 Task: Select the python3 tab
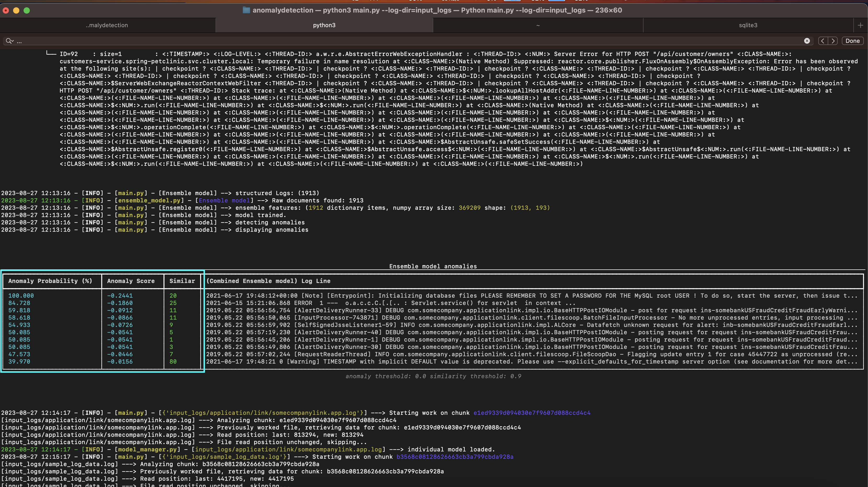[324, 25]
